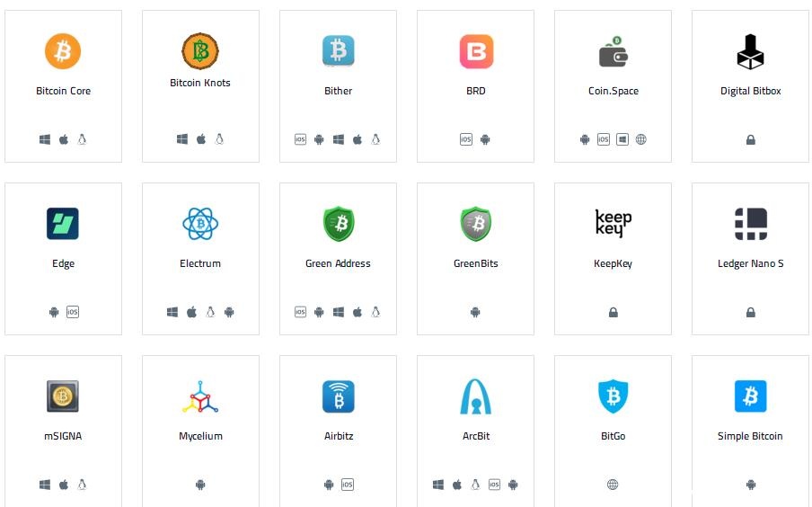This screenshot has height=507, width=812.
Task: Click the BitGo web platform globe icon
Action: (x=613, y=485)
